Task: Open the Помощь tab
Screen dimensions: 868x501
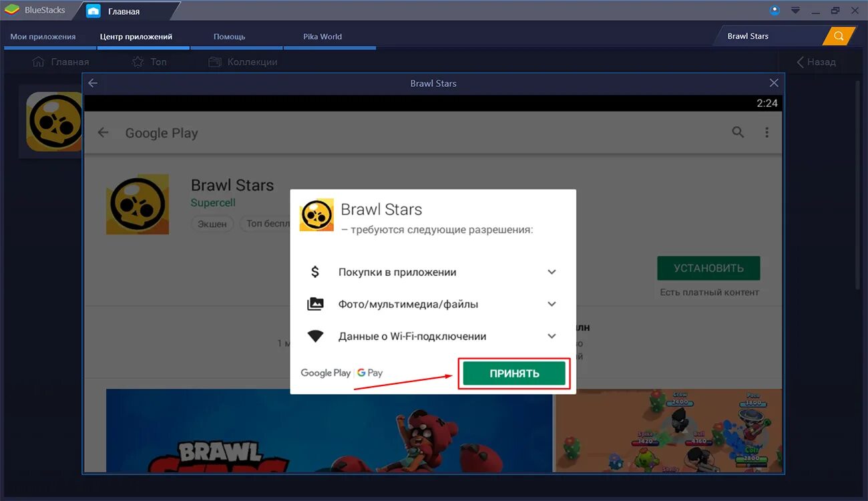Action: tap(229, 37)
